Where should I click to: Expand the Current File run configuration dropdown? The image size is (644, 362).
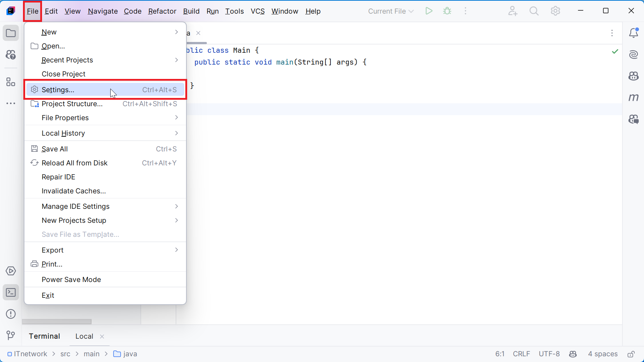coord(391,11)
